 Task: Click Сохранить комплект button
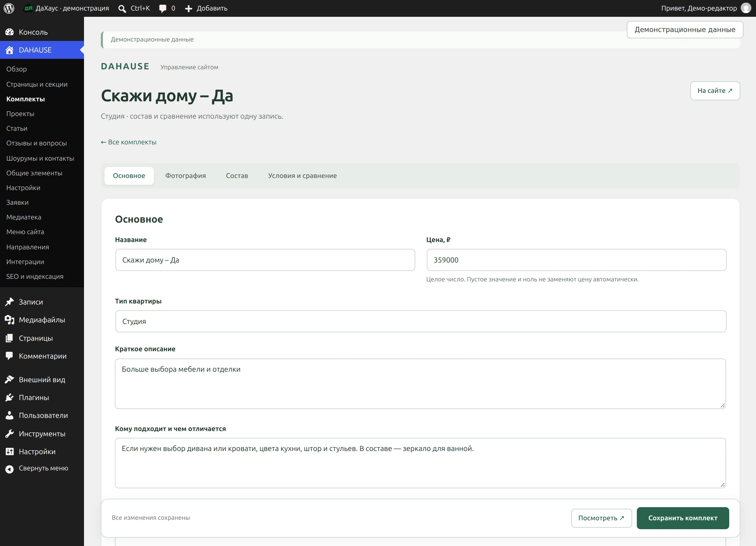point(683,518)
